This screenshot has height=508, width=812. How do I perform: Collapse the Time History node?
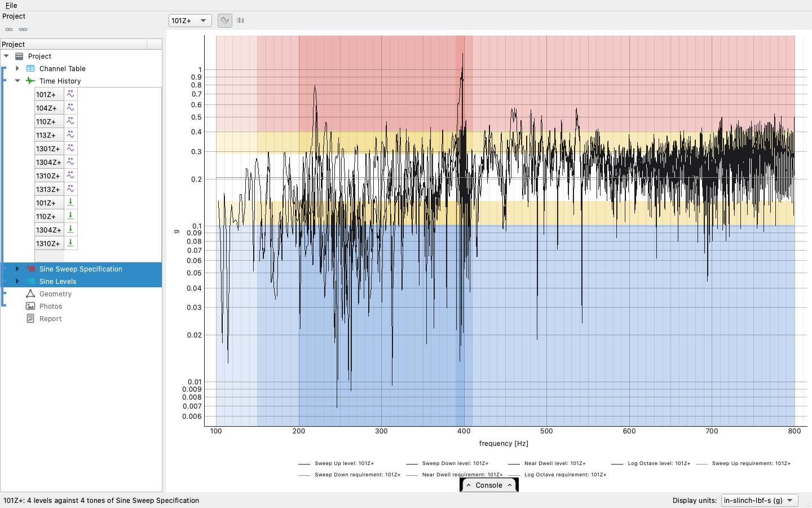click(17, 81)
